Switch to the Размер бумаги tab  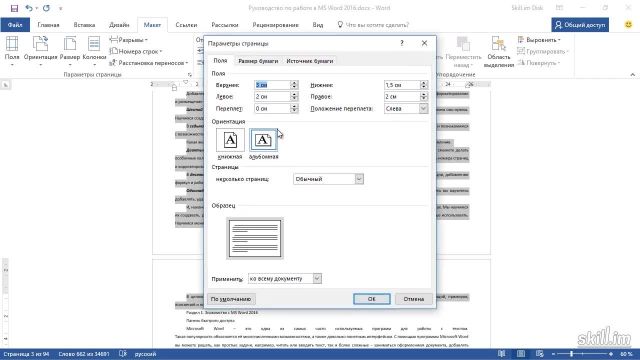click(258, 61)
